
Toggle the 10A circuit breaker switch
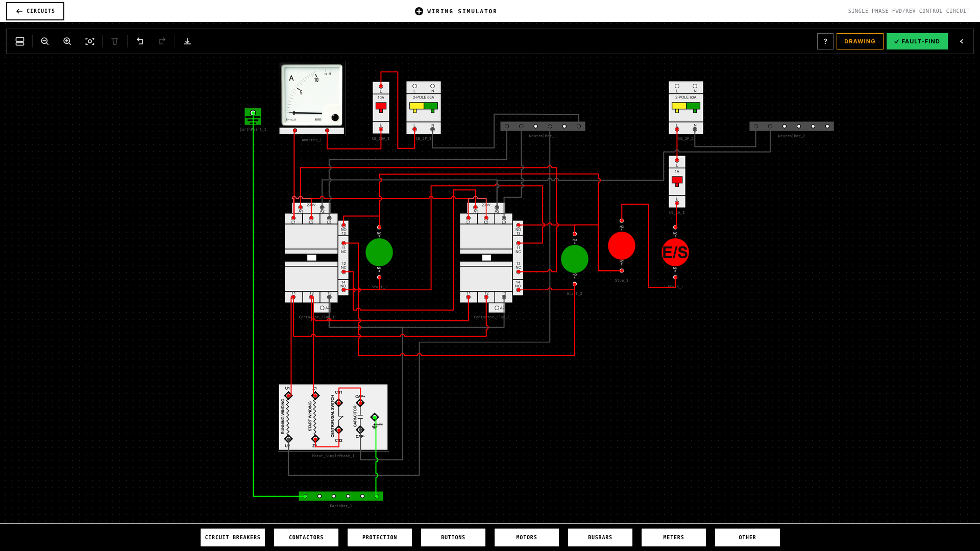click(x=381, y=107)
